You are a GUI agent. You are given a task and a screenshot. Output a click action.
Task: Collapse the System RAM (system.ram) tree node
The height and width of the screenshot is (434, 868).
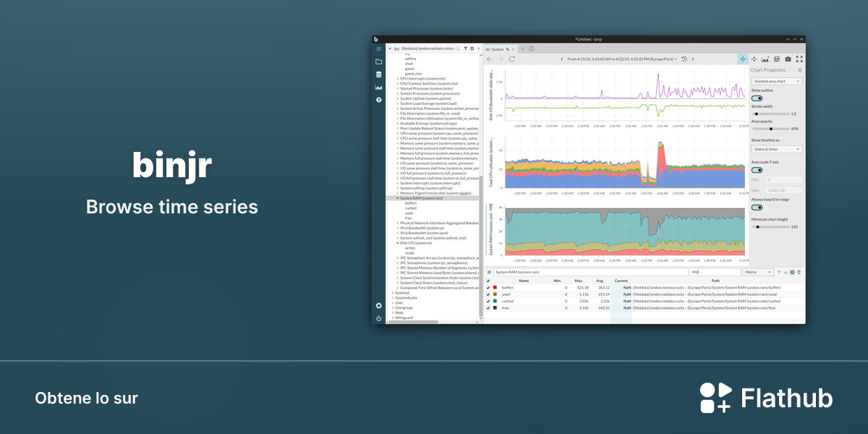click(398, 198)
